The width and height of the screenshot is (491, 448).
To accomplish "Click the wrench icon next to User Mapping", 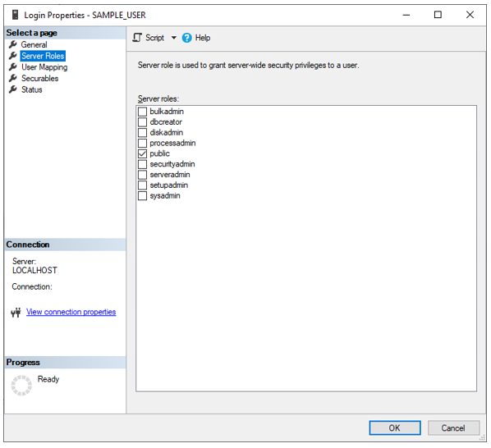I will click(13, 67).
